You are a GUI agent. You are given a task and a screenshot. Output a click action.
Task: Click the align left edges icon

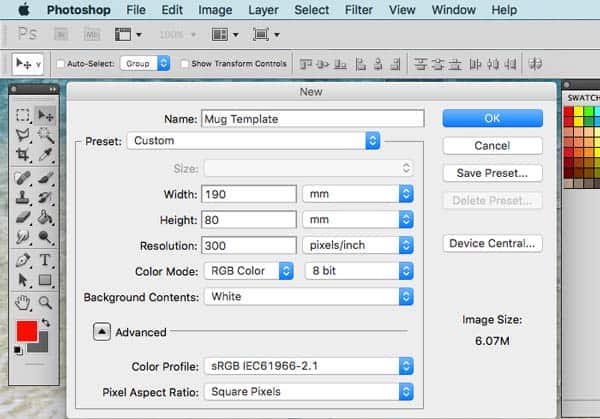click(x=360, y=64)
